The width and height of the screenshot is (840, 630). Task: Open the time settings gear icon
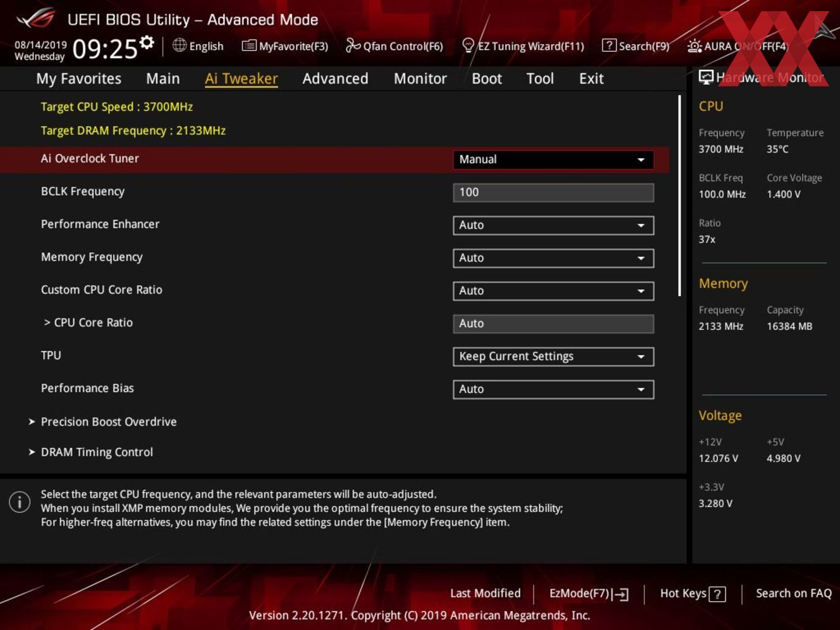pos(146,43)
